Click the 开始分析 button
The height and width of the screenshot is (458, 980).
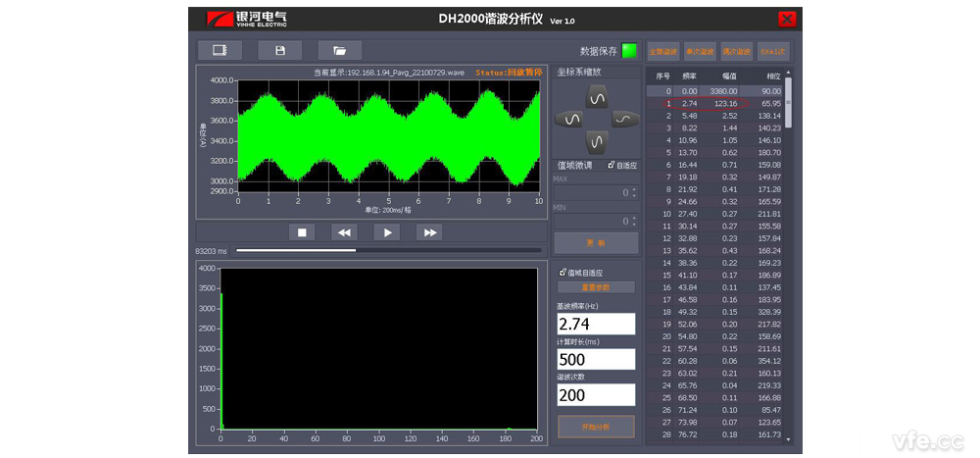point(596,427)
